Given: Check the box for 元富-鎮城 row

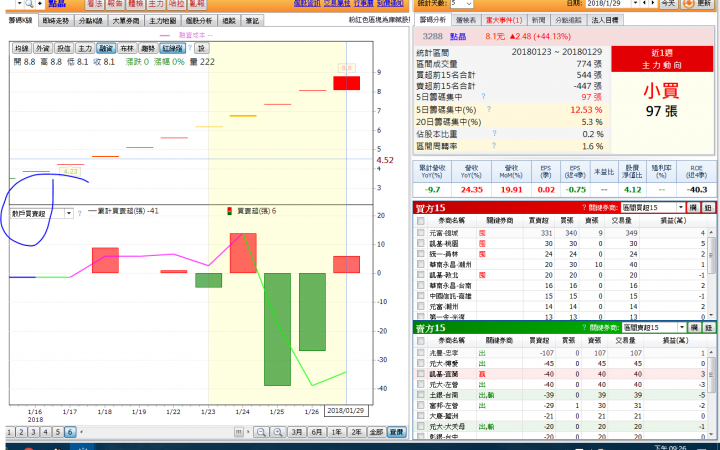Looking at the screenshot, I should [420, 233].
